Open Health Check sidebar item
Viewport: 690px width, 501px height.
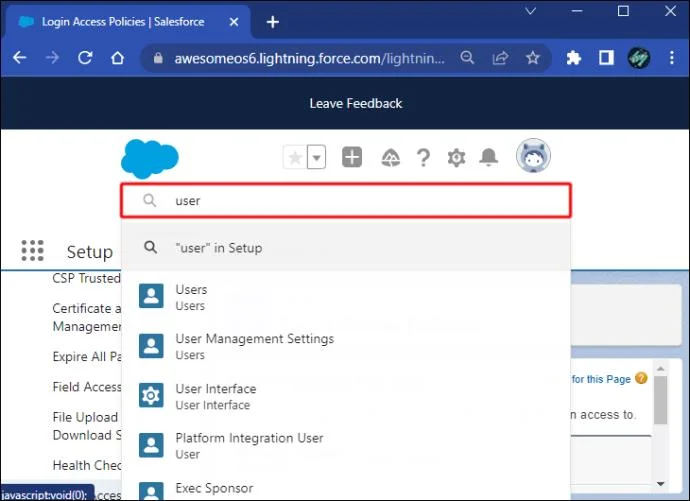pos(86,465)
